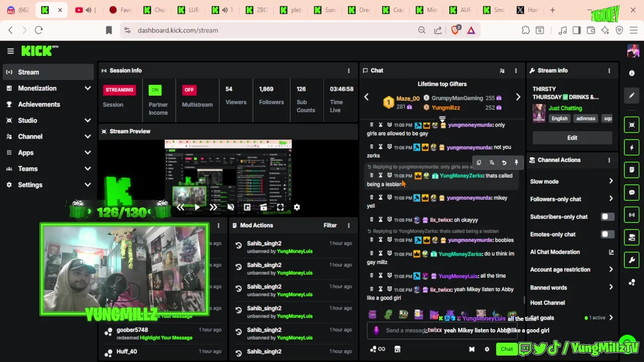644x362 pixels.
Task: Open AI Chat Moderation external link
Action: coord(611,252)
